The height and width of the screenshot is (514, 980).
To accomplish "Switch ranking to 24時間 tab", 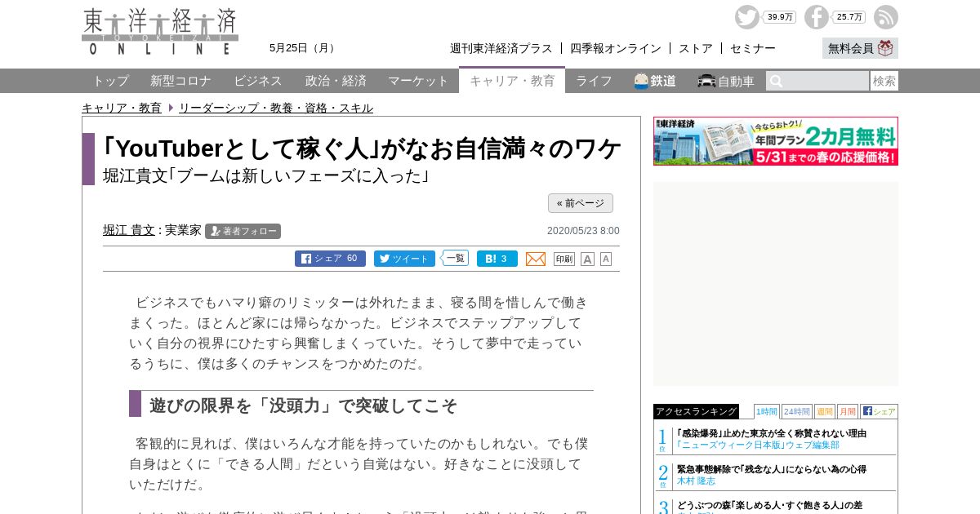I will click(797, 411).
